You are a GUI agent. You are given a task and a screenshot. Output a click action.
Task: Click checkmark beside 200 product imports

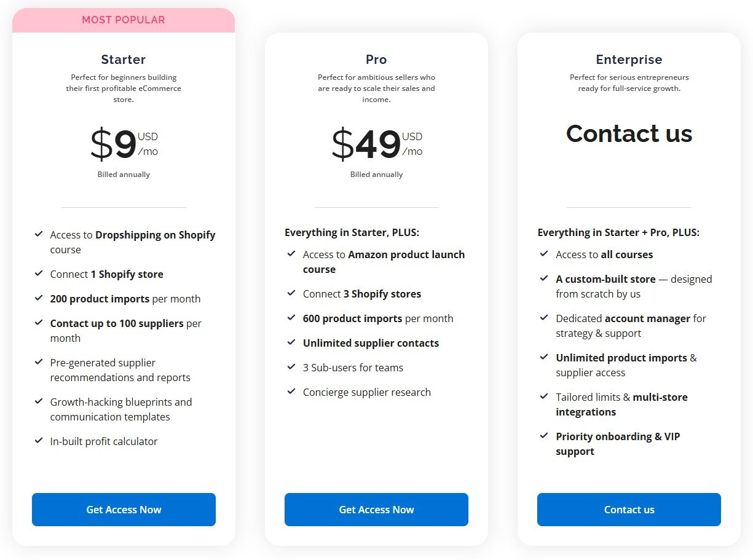pos(39,298)
